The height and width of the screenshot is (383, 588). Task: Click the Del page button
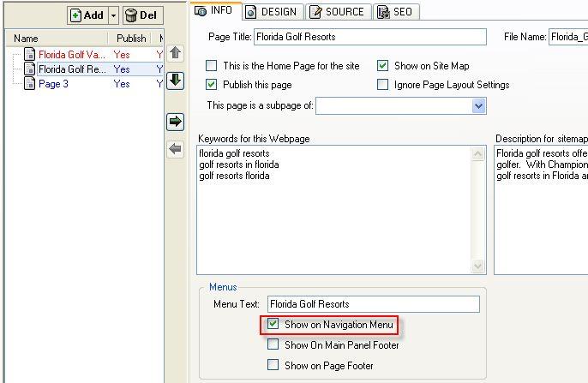(x=143, y=15)
